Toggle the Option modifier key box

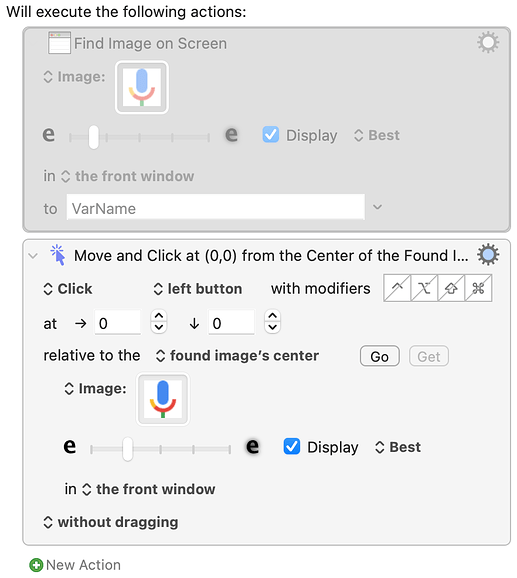(x=424, y=288)
